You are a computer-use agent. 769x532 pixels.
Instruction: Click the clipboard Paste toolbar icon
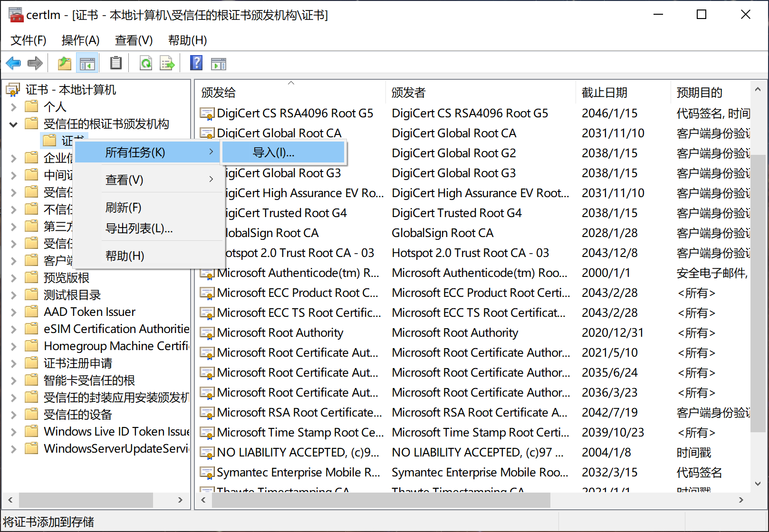[x=115, y=63]
